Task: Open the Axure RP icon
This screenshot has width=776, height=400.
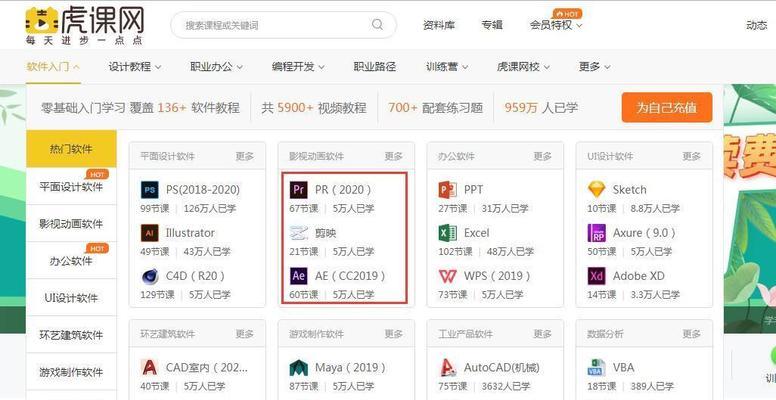Action: (596, 233)
